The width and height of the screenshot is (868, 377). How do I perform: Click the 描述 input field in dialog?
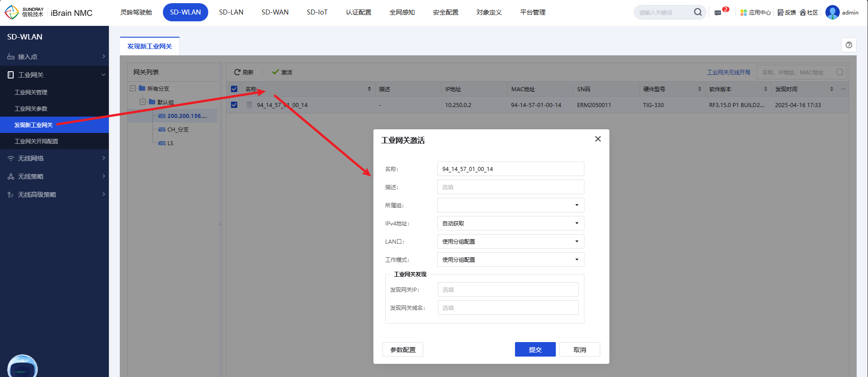tap(510, 187)
